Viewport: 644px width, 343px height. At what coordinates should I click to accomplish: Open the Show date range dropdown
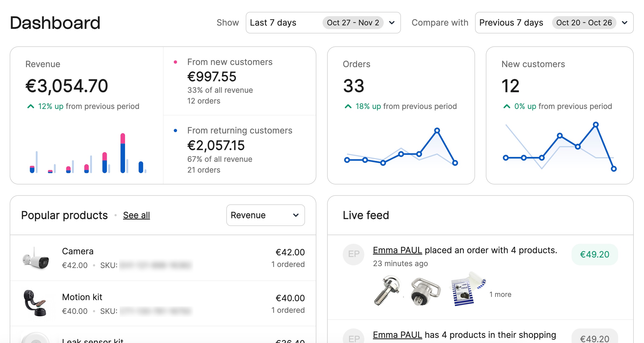click(323, 23)
